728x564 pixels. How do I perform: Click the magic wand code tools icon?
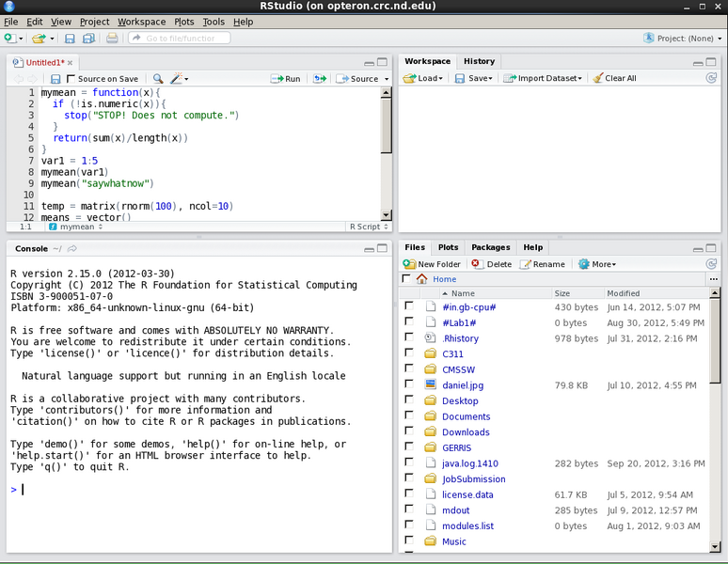(178, 79)
